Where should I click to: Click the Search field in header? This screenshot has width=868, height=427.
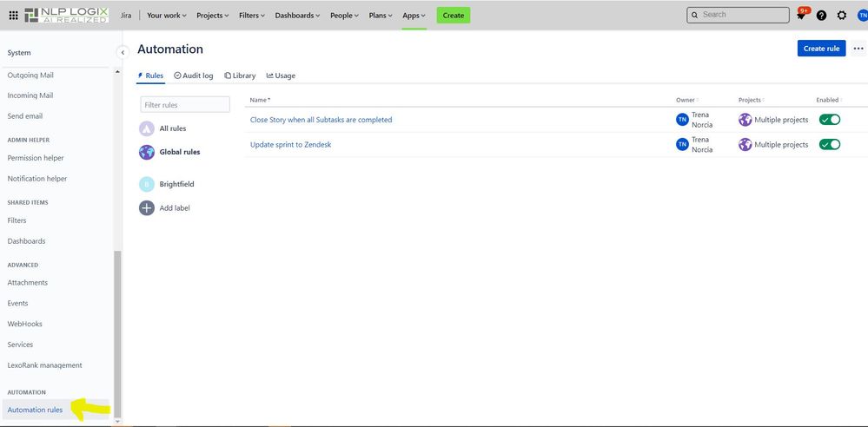click(x=738, y=15)
